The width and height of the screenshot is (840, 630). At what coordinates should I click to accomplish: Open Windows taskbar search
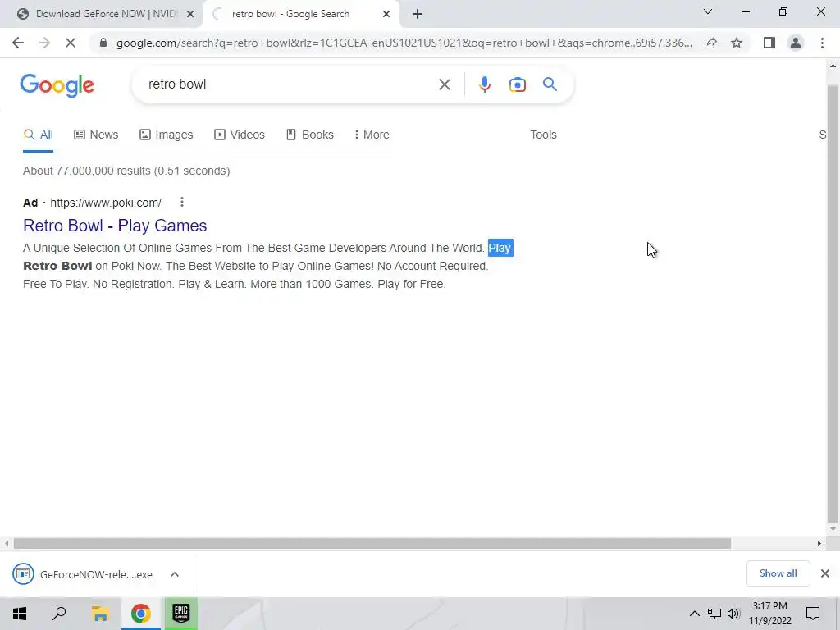coord(59,614)
